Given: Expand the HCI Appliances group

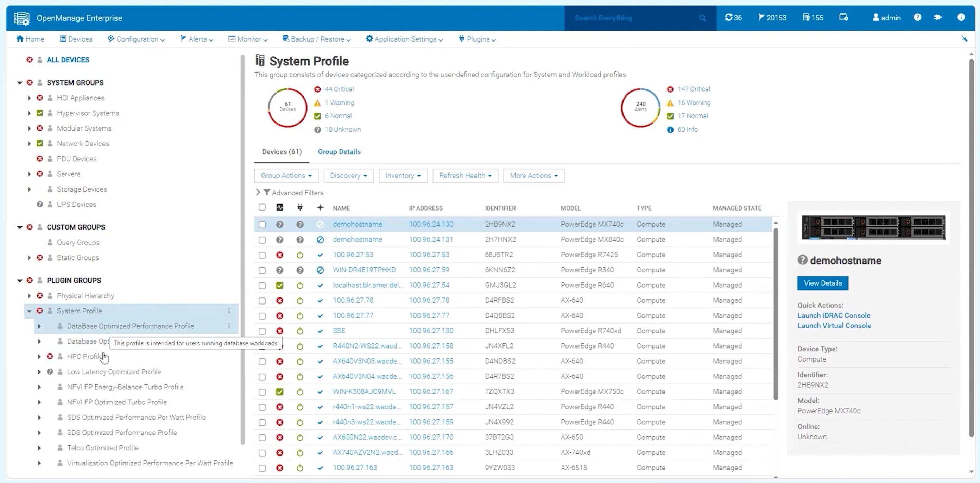Looking at the screenshot, I should pyautogui.click(x=29, y=98).
